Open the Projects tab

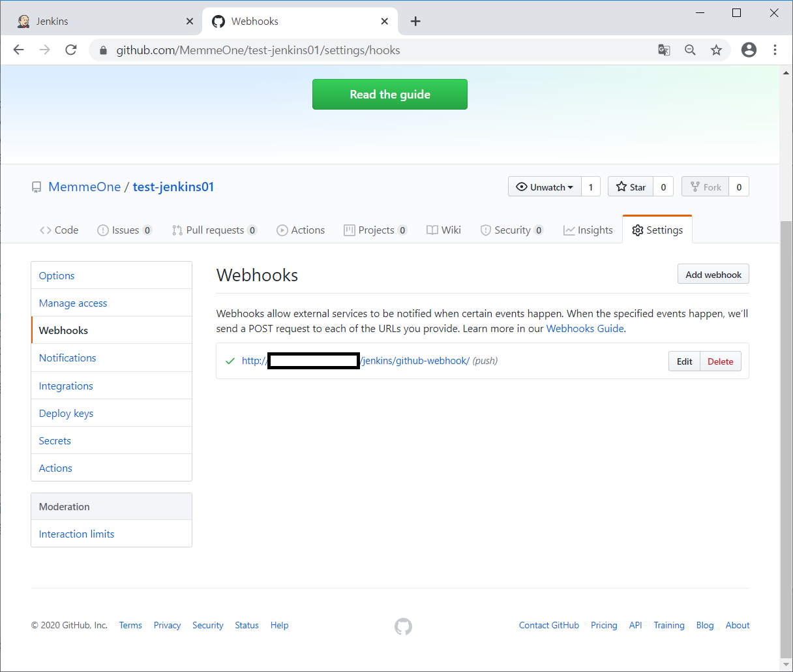tap(376, 230)
